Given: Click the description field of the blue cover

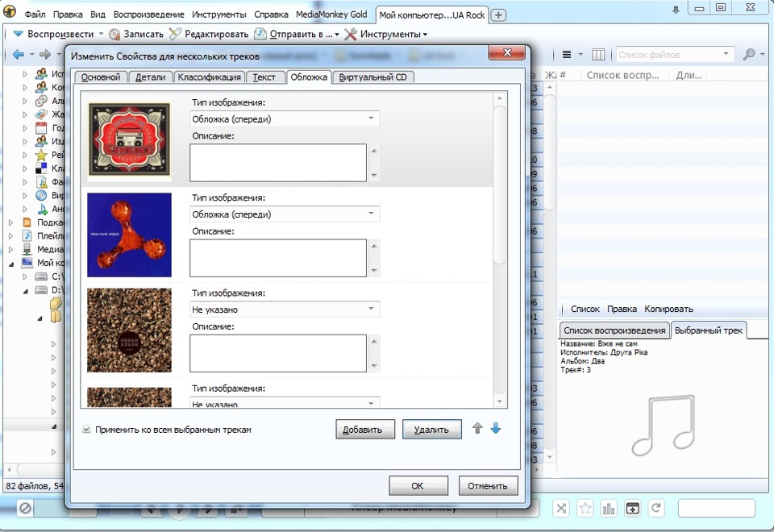Looking at the screenshot, I should [x=278, y=258].
